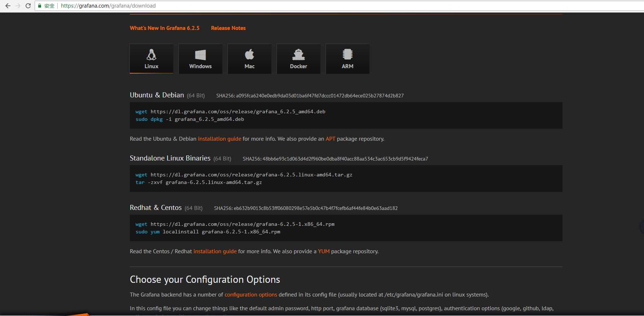Click the Standalone Linux Binaries SHA256 checksum
644x316 pixels.
335,159
